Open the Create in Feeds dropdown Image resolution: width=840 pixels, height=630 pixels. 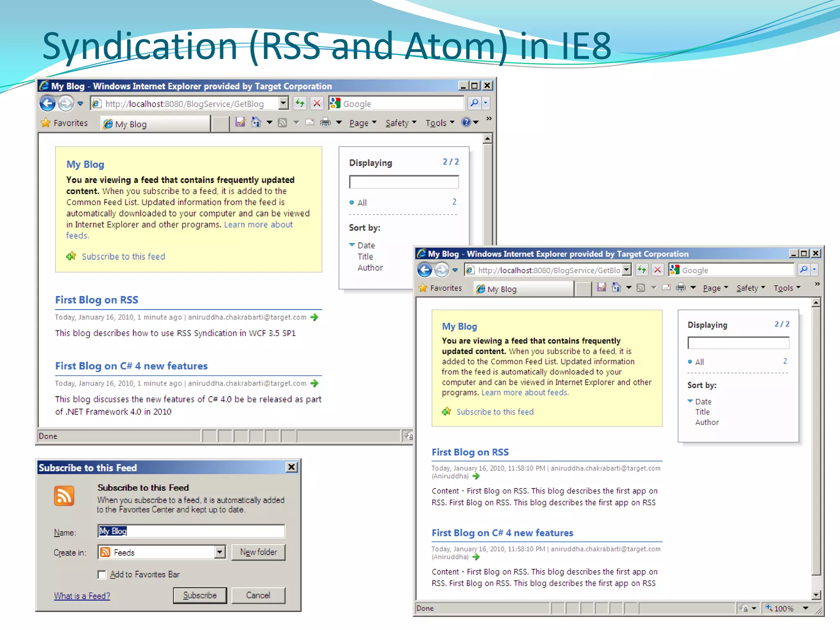pyautogui.click(x=219, y=552)
